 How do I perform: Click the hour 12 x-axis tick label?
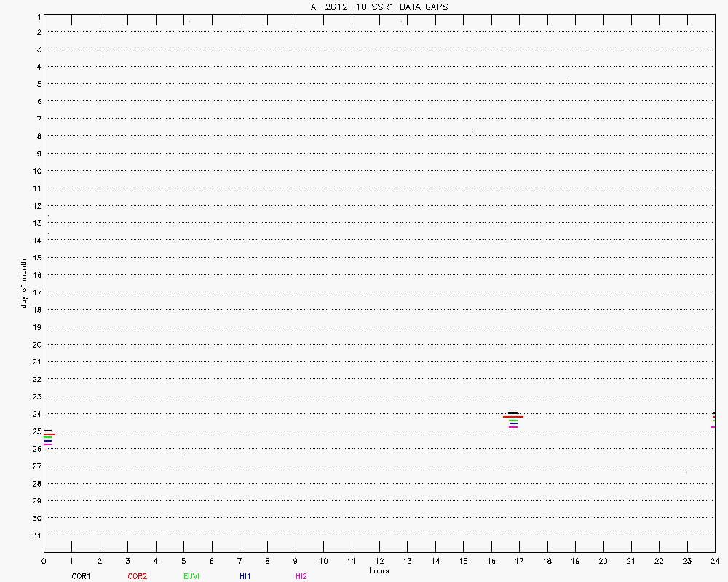(379, 561)
